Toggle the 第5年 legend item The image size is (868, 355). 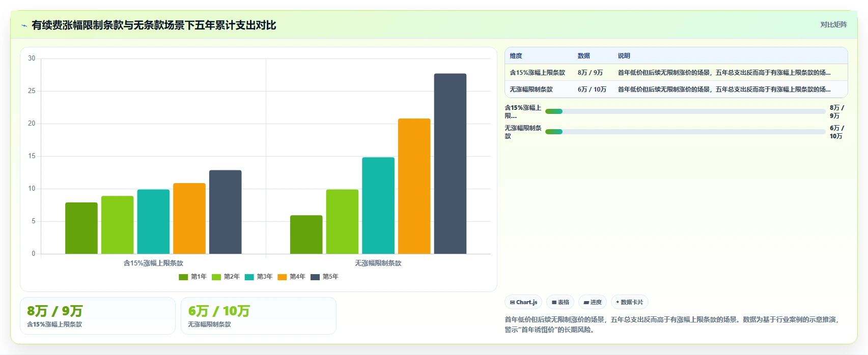tap(324, 277)
